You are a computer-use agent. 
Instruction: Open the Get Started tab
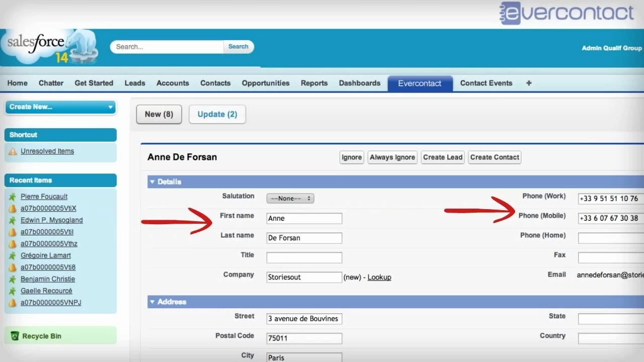pos(94,83)
